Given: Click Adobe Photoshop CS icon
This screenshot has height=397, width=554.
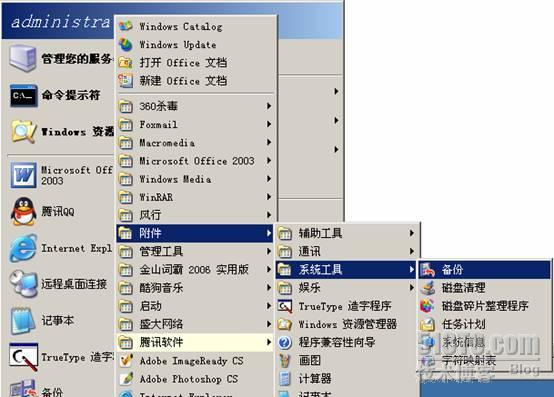Looking at the screenshot, I should 126,379.
